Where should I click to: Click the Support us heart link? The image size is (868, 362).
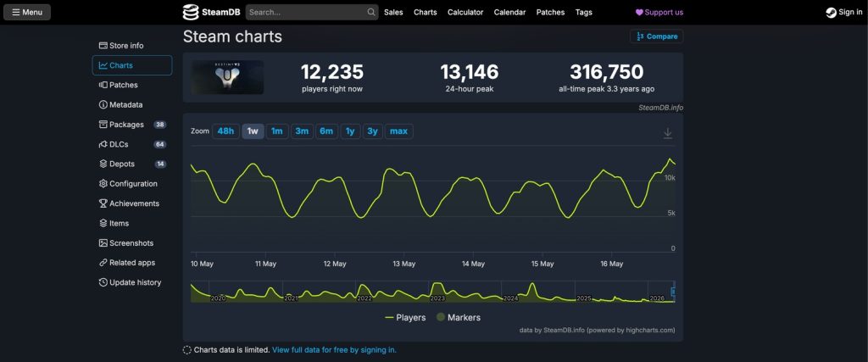tap(659, 12)
